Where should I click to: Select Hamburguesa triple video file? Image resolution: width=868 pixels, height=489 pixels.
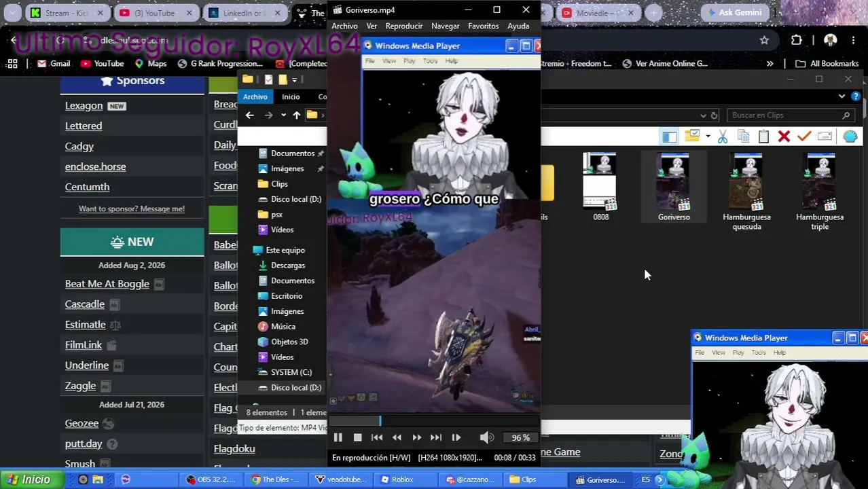click(x=820, y=192)
